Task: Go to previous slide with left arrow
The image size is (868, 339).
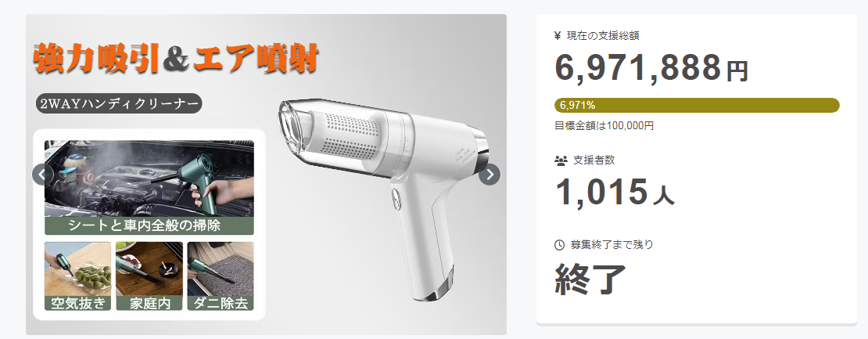Action: click(x=43, y=175)
